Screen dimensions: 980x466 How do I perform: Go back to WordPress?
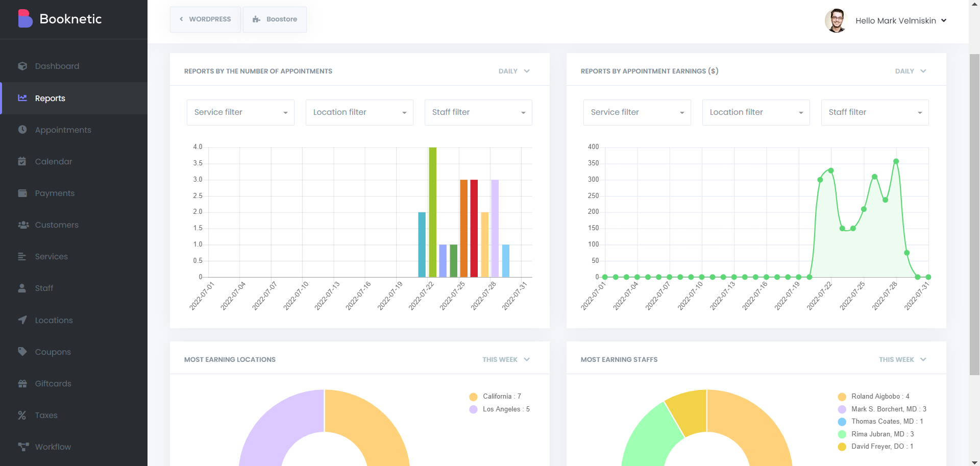205,19
